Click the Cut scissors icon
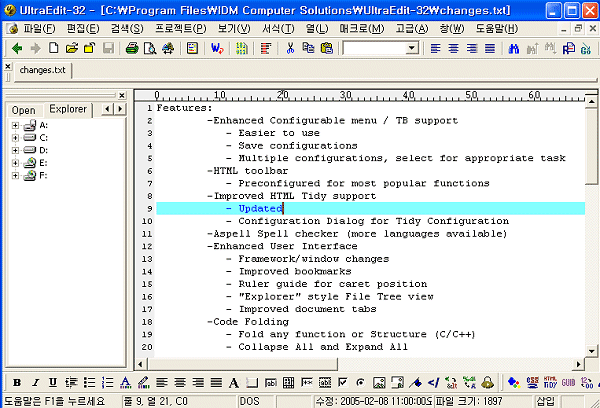Image resolution: width=600 pixels, height=408 pixels. click(290, 48)
